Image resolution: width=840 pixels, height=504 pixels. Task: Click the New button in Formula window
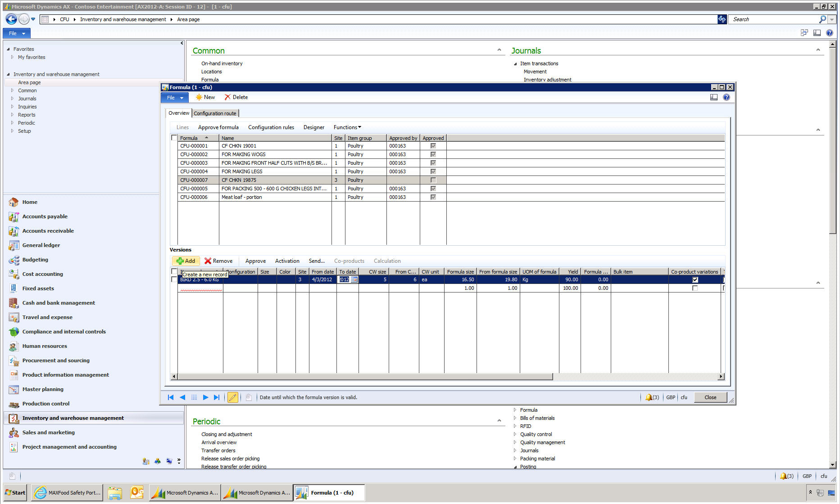pyautogui.click(x=205, y=97)
